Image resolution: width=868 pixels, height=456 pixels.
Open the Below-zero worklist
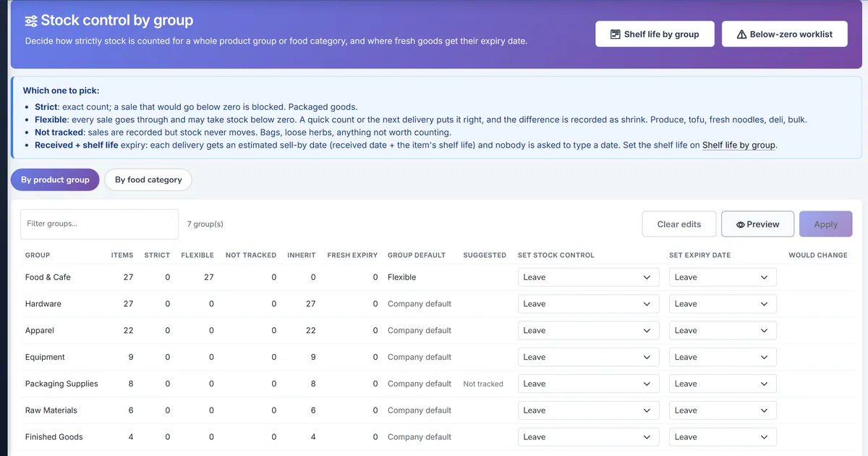pos(784,34)
